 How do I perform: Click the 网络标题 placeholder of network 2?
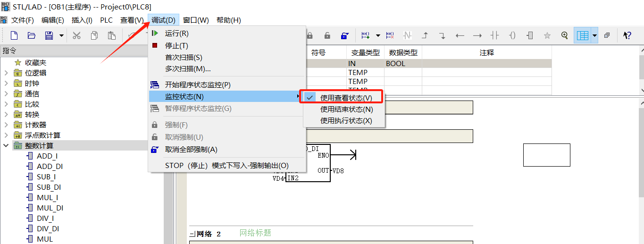pyautogui.click(x=255, y=233)
